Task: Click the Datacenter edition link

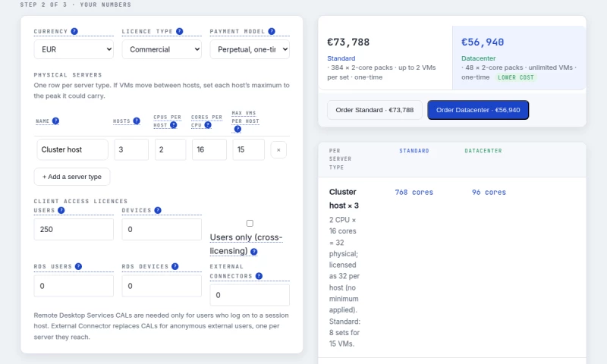Action: 479,58
